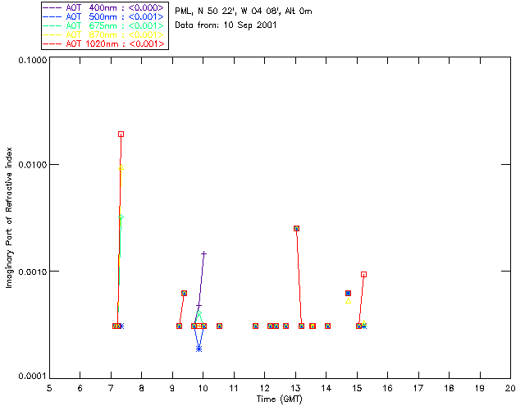Select the green diamond marker above 0.0010 near time 7
The width and height of the screenshot is (525, 420).
coord(121,217)
